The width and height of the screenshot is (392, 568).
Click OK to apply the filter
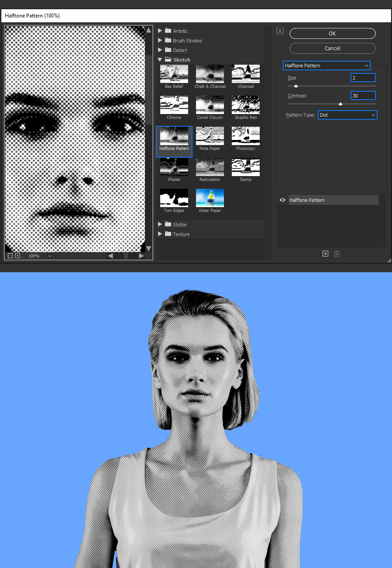(x=333, y=33)
